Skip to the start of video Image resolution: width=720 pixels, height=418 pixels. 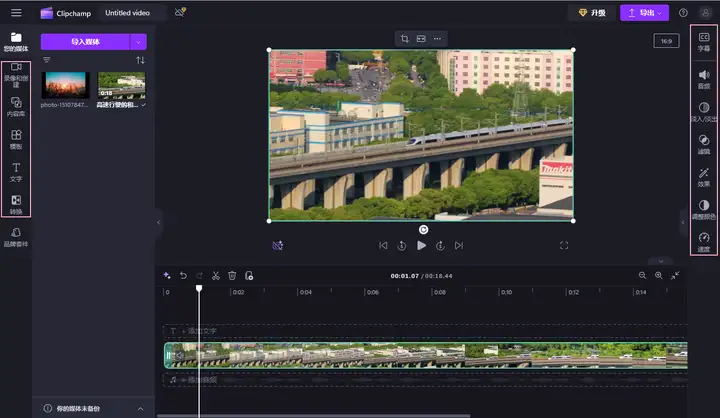coord(383,246)
